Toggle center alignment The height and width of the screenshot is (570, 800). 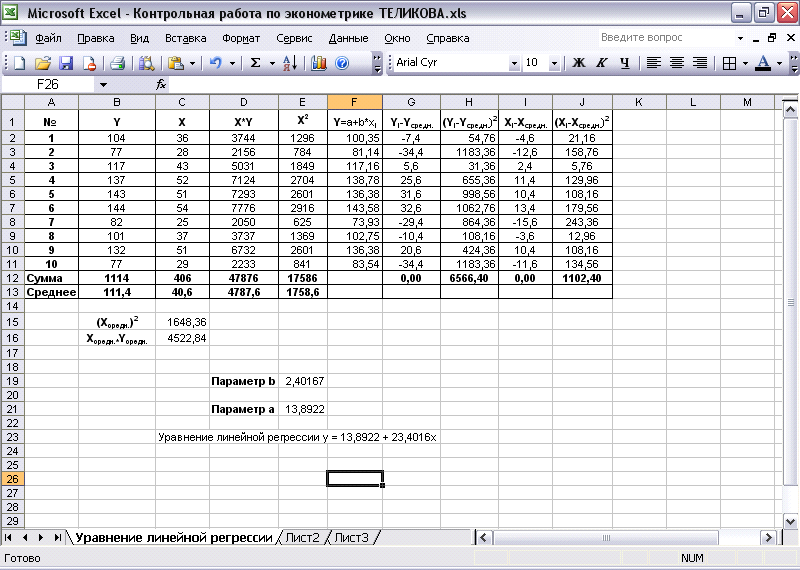[677, 63]
